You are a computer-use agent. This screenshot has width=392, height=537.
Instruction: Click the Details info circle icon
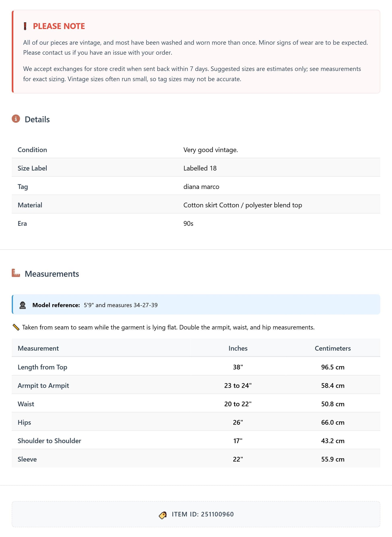point(16,119)
